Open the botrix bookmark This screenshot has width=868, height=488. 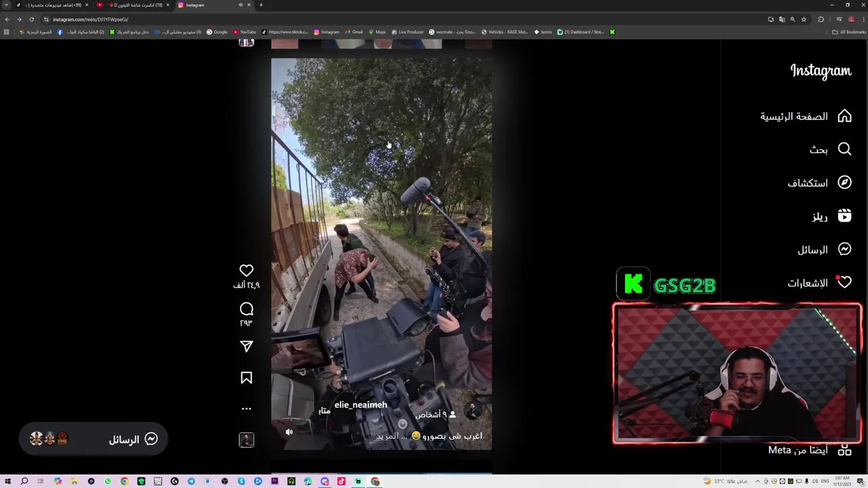pos(543,32)
